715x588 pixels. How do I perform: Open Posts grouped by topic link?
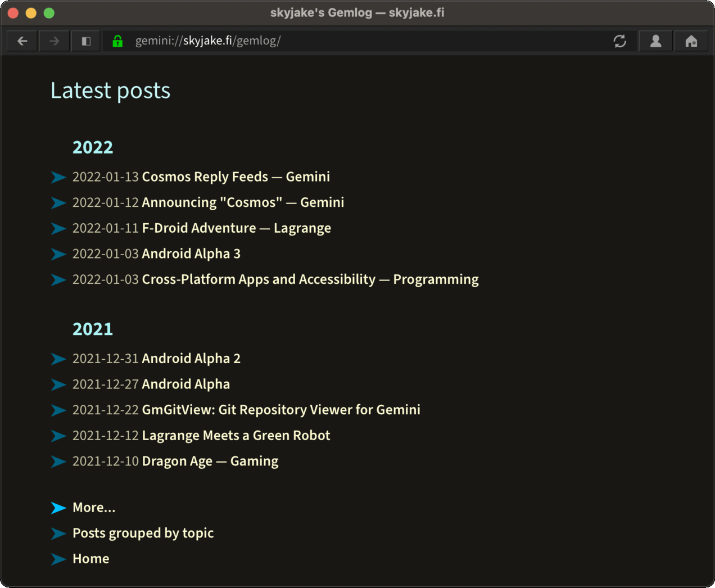[143, 533]
